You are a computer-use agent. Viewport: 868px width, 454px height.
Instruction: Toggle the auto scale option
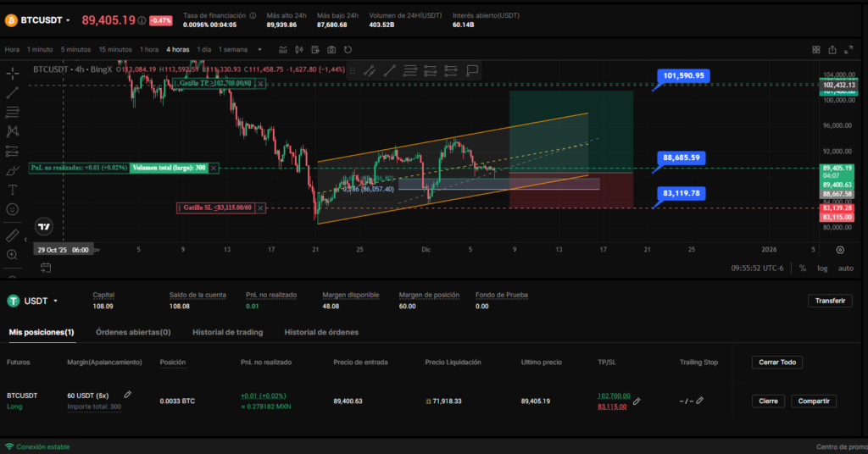tap(845, 269)
